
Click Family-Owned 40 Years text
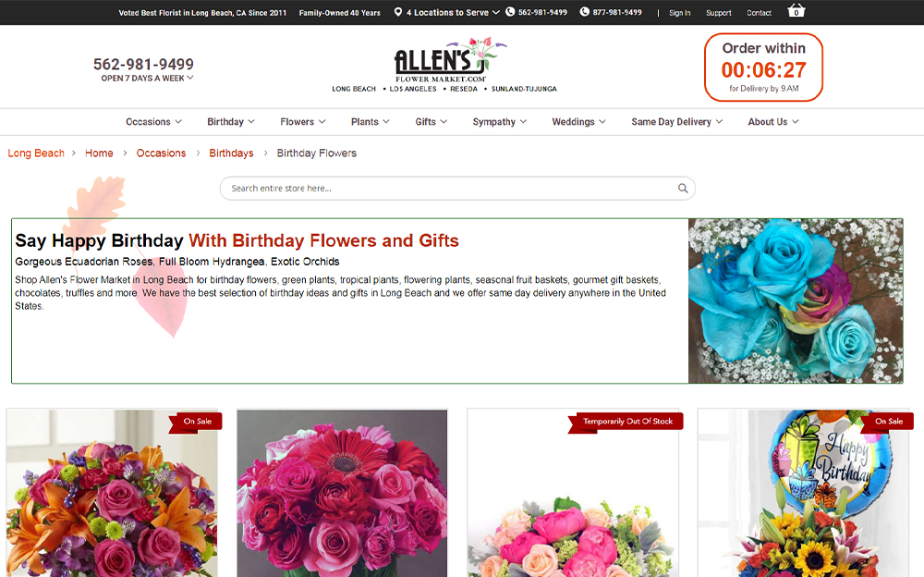tap(339, 12)
